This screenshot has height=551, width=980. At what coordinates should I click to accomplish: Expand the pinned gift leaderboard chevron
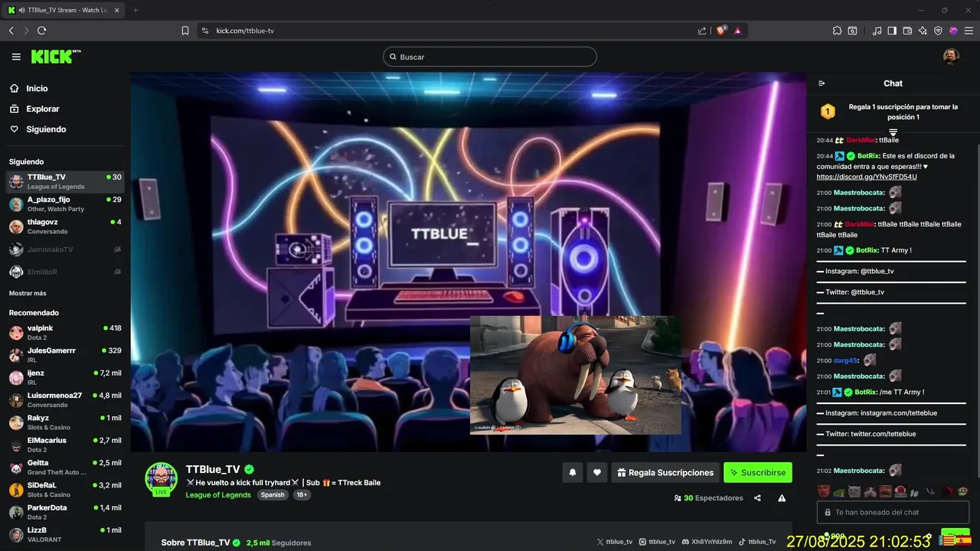893,132
